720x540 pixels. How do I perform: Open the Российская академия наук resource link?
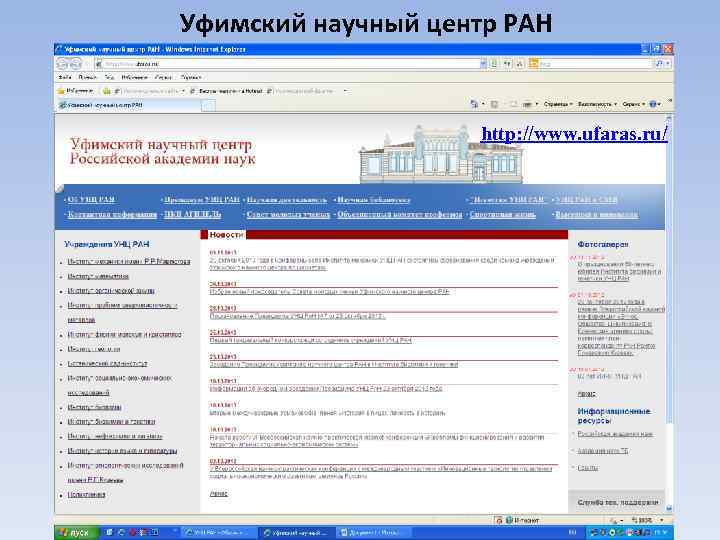coord(615,434)
